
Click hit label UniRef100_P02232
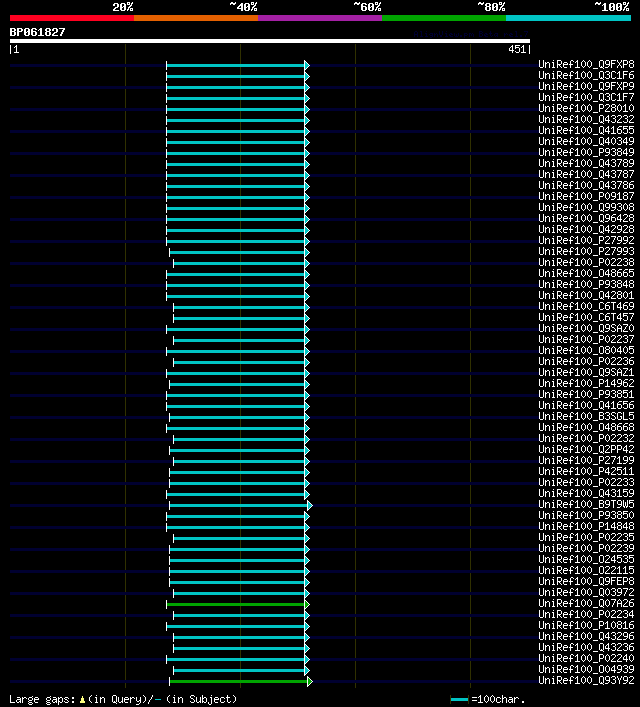[586, 438]
